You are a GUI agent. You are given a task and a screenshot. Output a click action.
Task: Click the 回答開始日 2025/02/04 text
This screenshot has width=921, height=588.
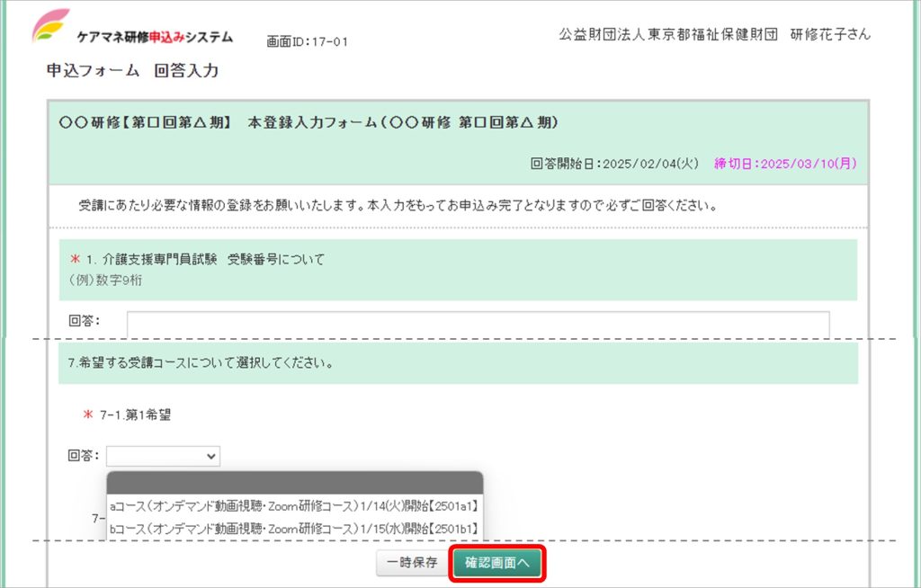pyautogui.click(x=614, y=164)
